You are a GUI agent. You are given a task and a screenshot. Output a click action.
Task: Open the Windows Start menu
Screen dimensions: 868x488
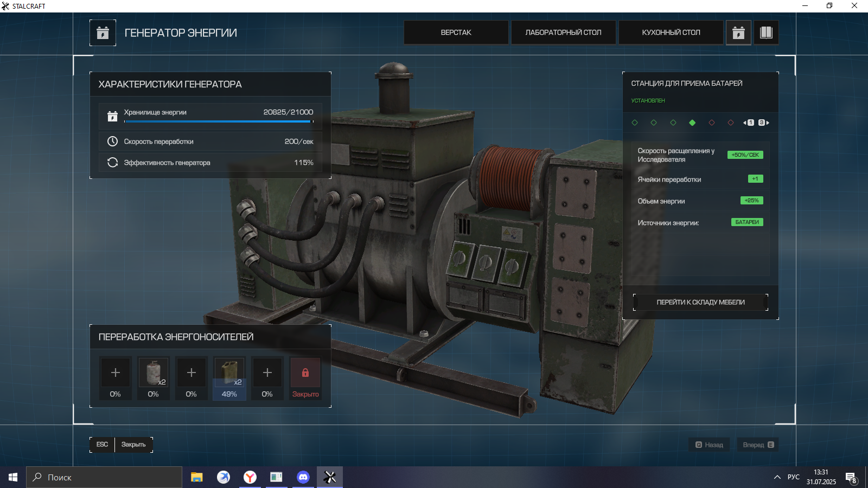(x=13, y=477)
